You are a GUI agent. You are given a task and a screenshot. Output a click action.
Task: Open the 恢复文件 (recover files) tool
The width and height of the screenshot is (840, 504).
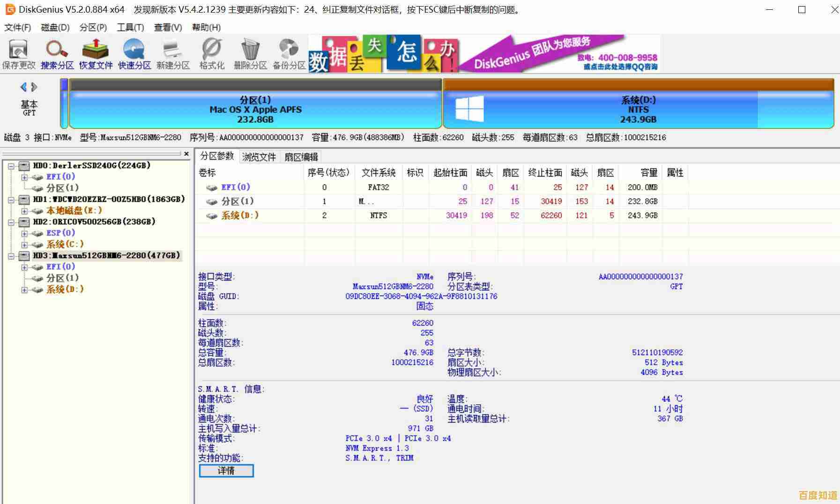pyautogui.click(x=95, y=53)
